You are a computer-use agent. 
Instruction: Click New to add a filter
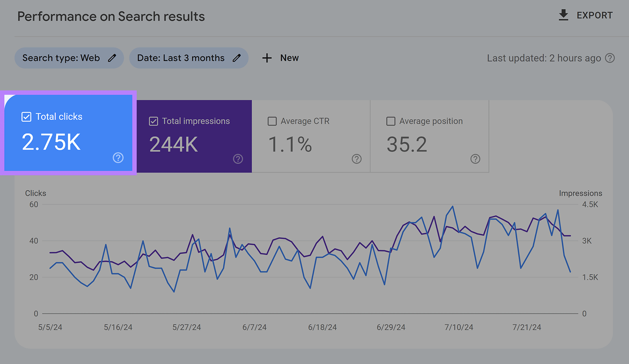289,58
